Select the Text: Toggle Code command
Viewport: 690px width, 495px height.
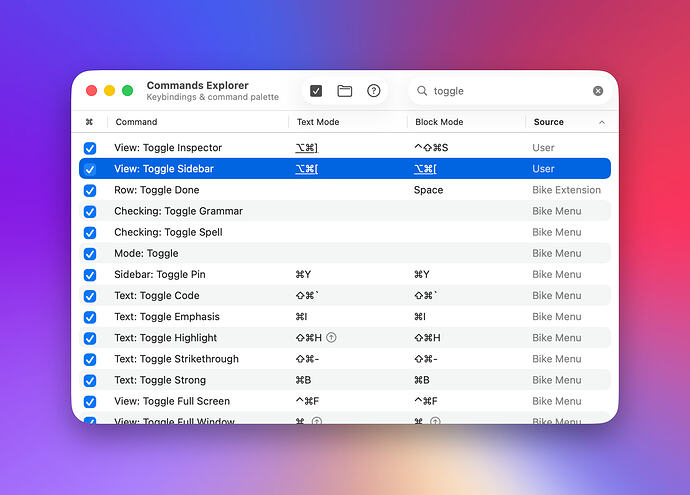tap(157, 296)
